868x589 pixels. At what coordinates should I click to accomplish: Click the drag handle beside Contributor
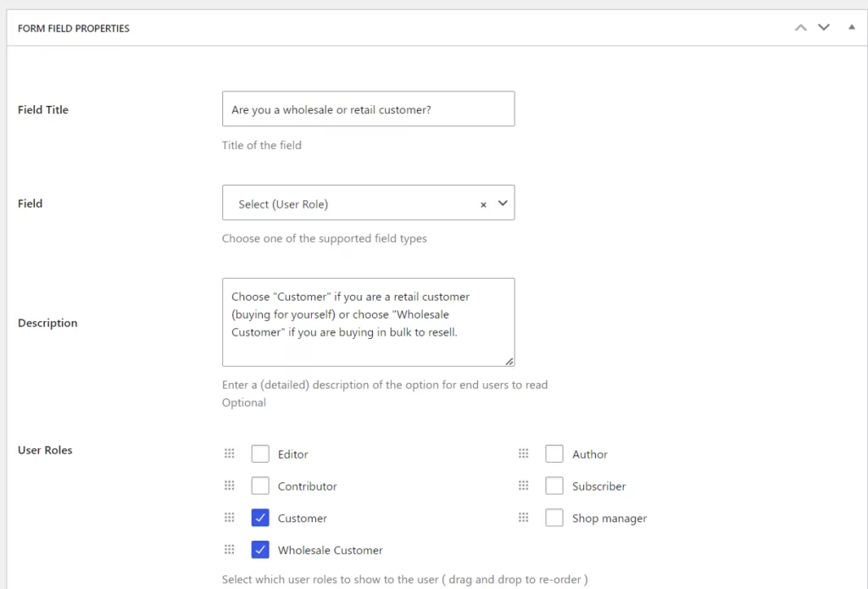coord(229,486)
